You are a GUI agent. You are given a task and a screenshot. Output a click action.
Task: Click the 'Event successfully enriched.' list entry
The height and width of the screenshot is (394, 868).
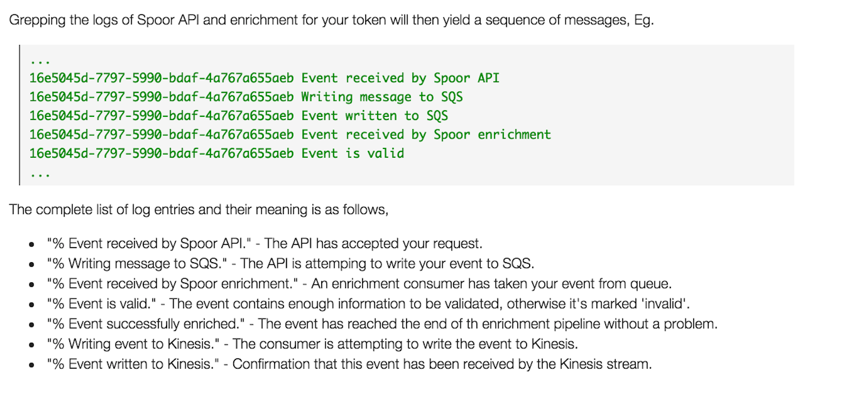point(382,324)
